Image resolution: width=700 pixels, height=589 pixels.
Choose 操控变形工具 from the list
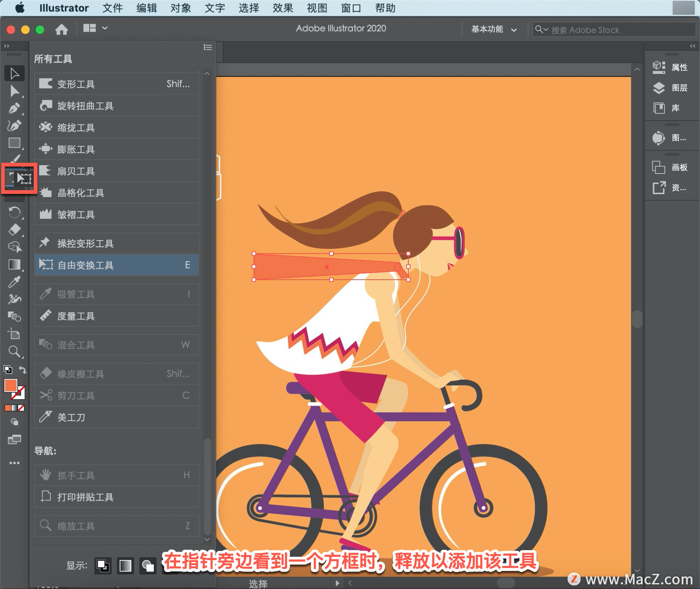pyautogui.click(x=117, y=243)
